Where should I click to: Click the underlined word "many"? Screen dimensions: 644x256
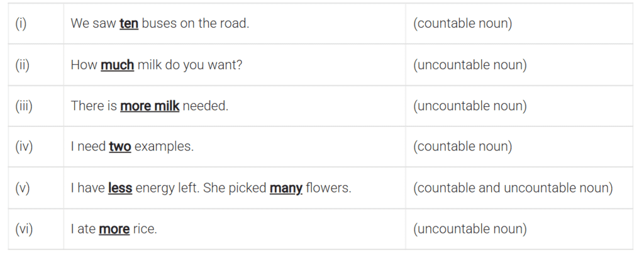coord(286,188)
